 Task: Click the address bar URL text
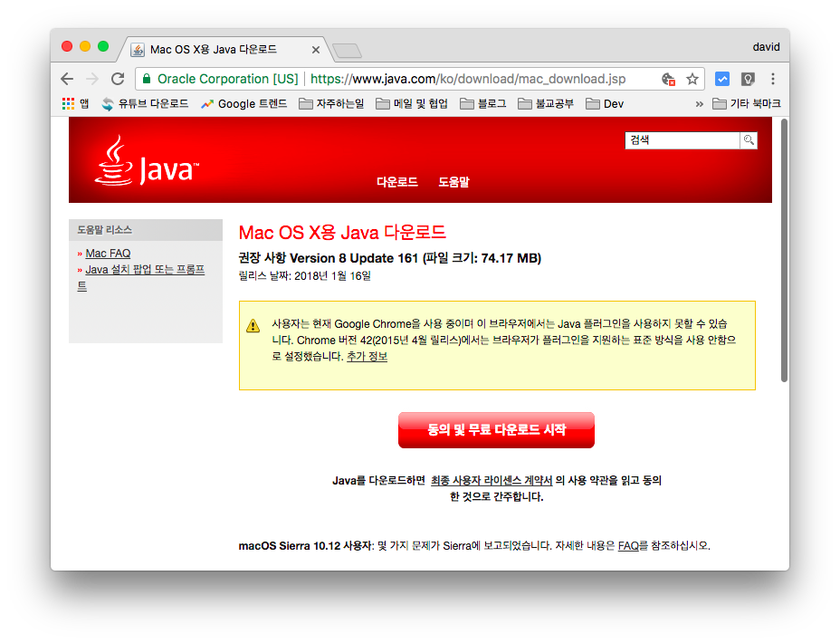[x=468, y=80]
